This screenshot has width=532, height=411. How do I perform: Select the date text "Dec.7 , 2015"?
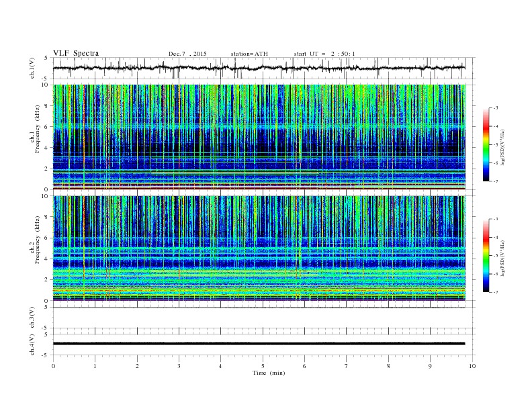(187, 54)
